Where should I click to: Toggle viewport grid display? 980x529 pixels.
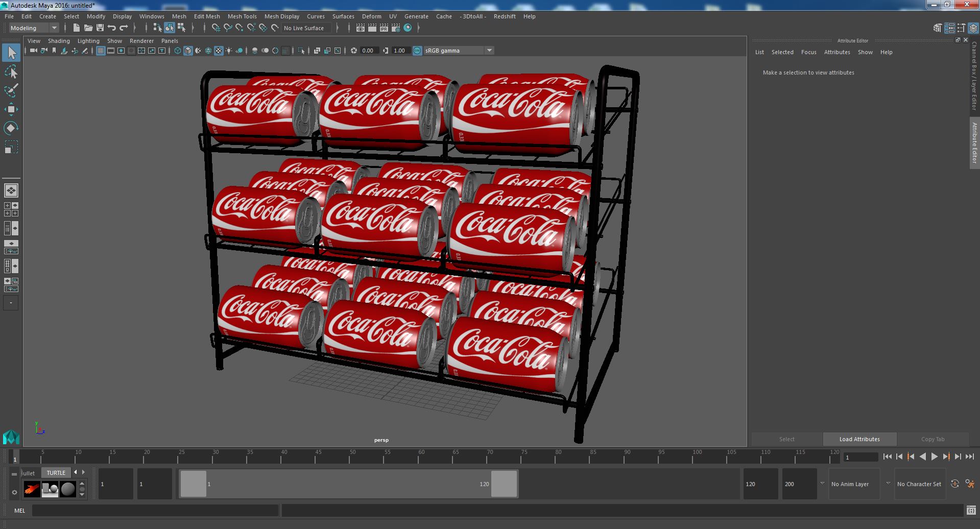101,51
